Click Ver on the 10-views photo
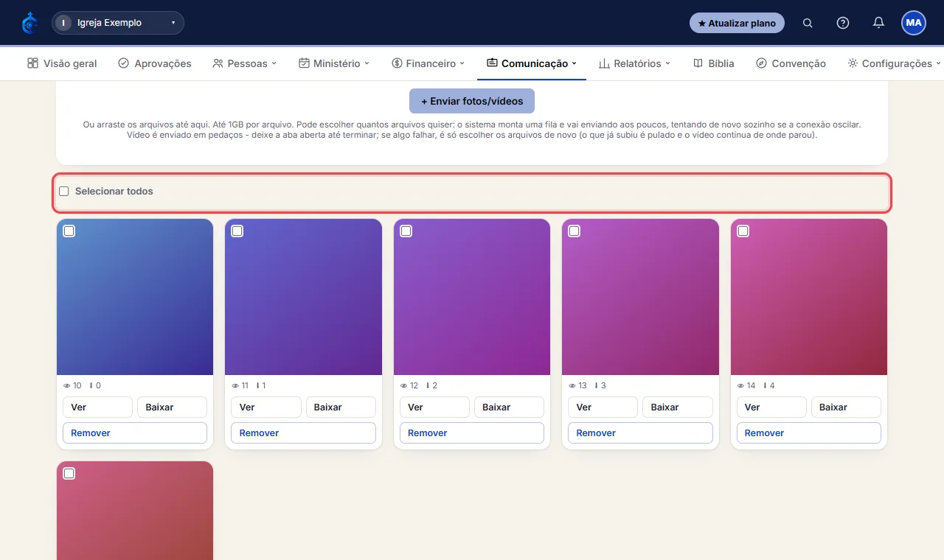This screenshot has width=944, height=560. (97, 407)
